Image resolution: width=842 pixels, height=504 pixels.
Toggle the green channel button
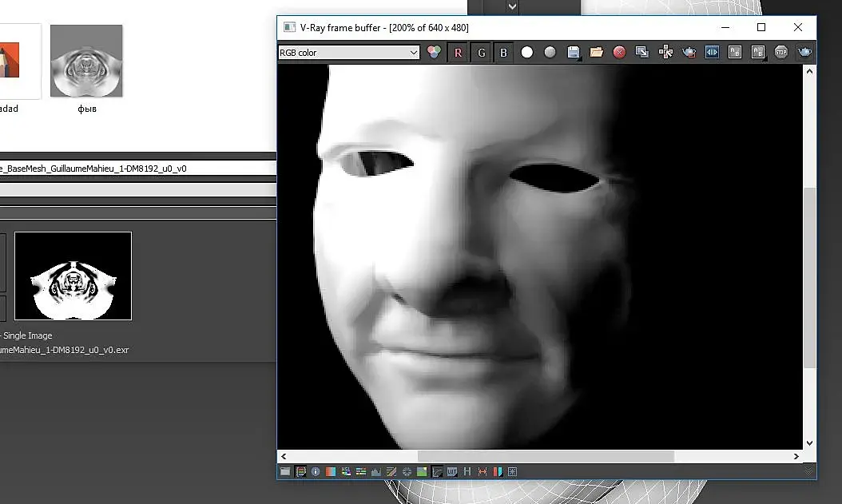pyautogui.click(x=481, y=53)
